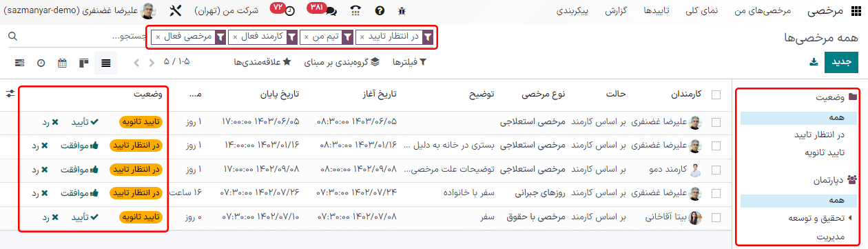
Task: Select مدیریت department in sidebar
Action: pos(830,237)
